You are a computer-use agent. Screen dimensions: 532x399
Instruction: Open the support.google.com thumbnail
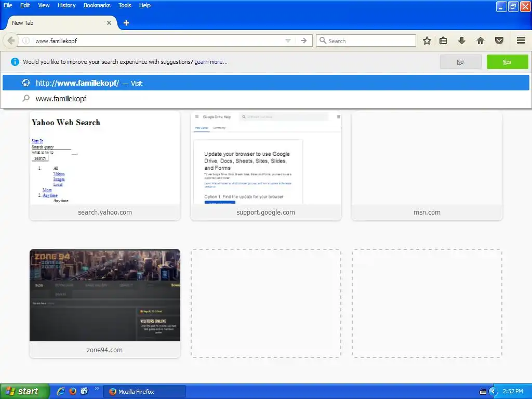[x=266, y=166]
